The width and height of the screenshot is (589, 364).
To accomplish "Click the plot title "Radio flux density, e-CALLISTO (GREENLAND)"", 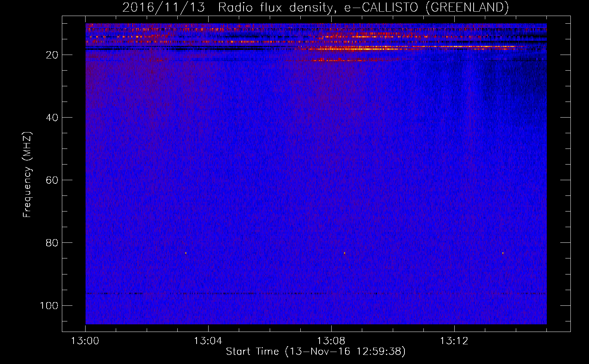I will [x=363, y=8].
